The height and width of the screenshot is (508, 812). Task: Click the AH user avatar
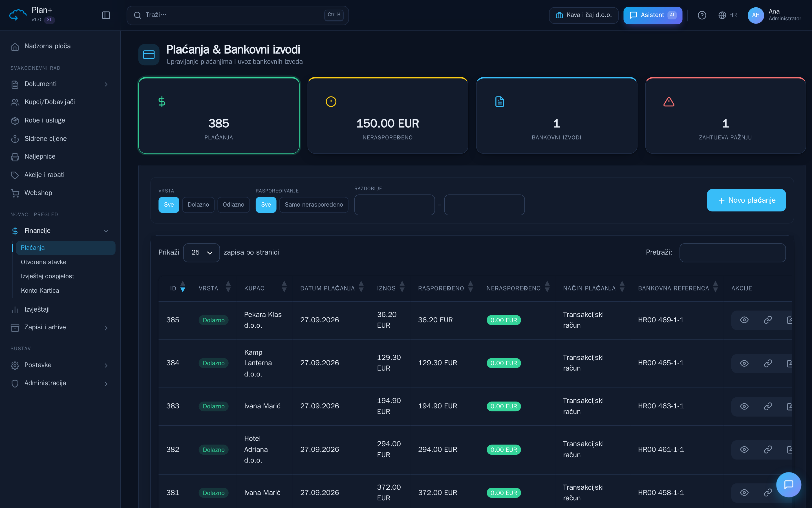click(x=756, y=15)
